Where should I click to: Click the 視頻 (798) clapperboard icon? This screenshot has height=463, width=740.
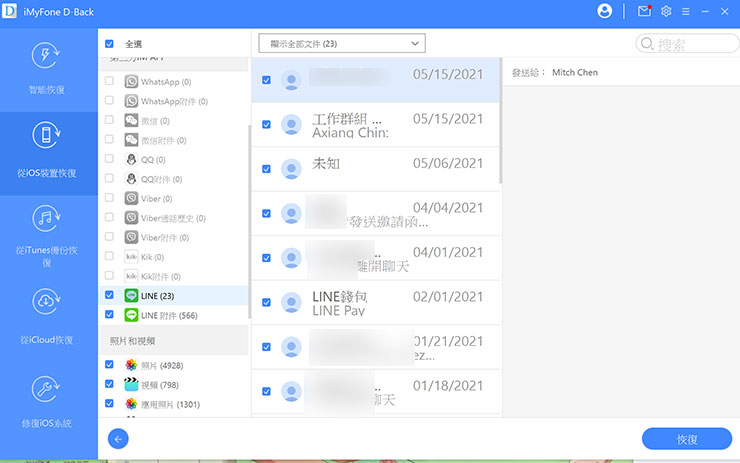point(131,384)
